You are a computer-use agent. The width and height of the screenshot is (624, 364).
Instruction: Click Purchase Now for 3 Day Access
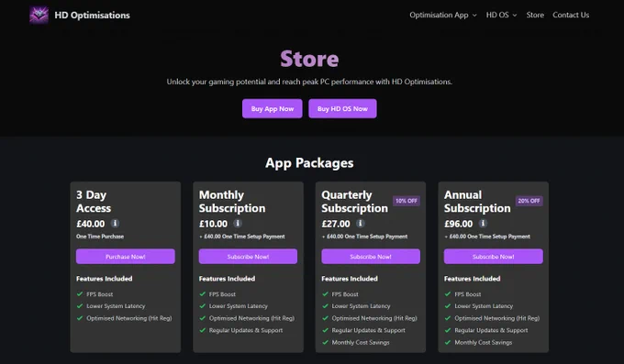(x=126, y=257)
